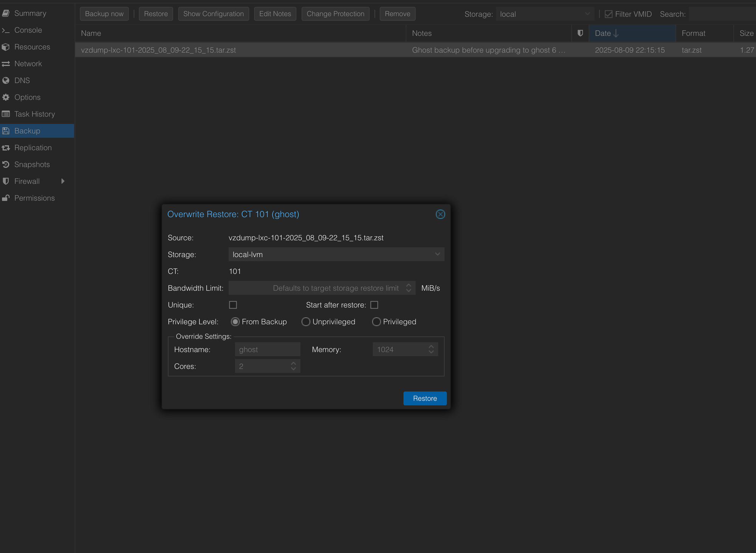This screenshot has width=756, height=553.
Task: Click the Options gear icon
Action: (6, 97)
